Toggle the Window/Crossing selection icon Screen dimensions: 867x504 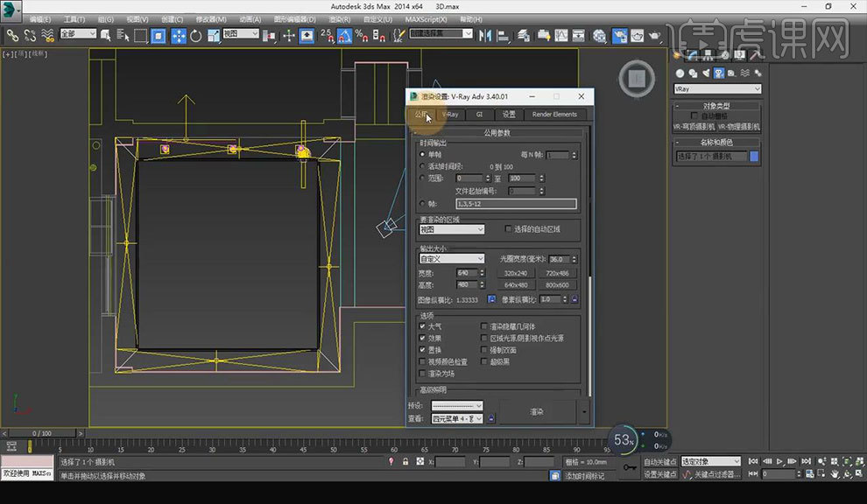tap(159, 36)
